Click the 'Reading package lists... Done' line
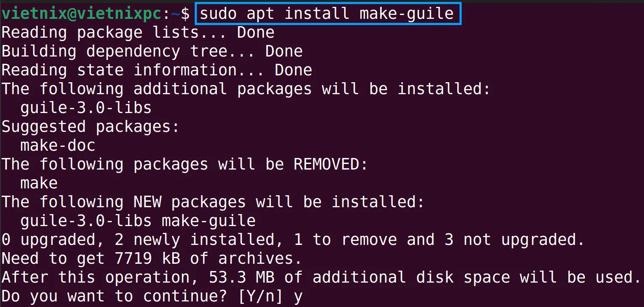Viewport: 644px width, 307px height. [138, 33]
